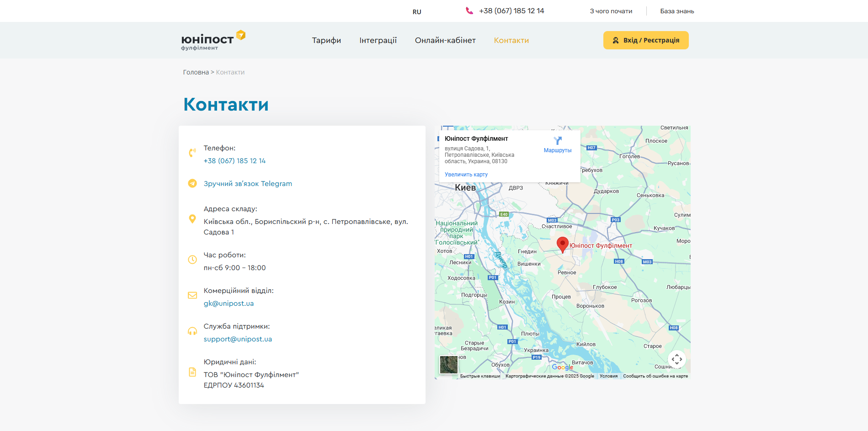The width and height of the screenshot is (868, 431).
Task: Open the Тарифи menu item
Action: (326, 40)
